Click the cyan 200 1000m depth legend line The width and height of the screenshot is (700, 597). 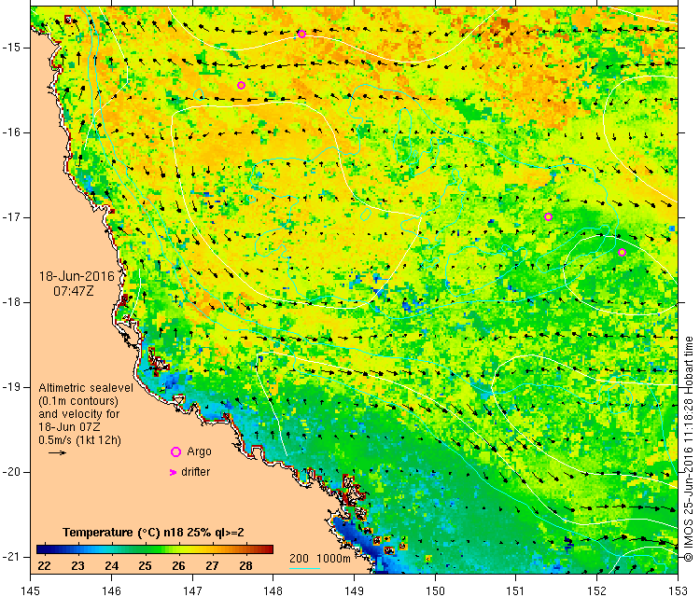point(304,568)
